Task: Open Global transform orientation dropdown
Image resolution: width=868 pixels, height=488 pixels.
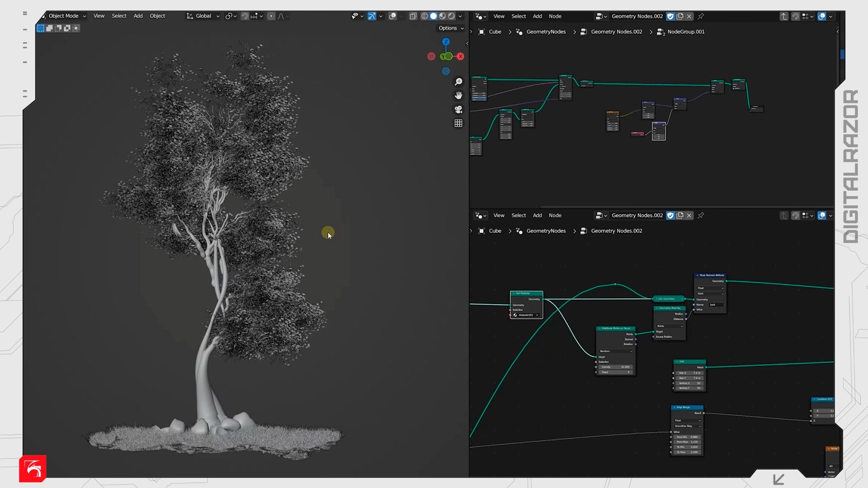Action: [203, 16]
